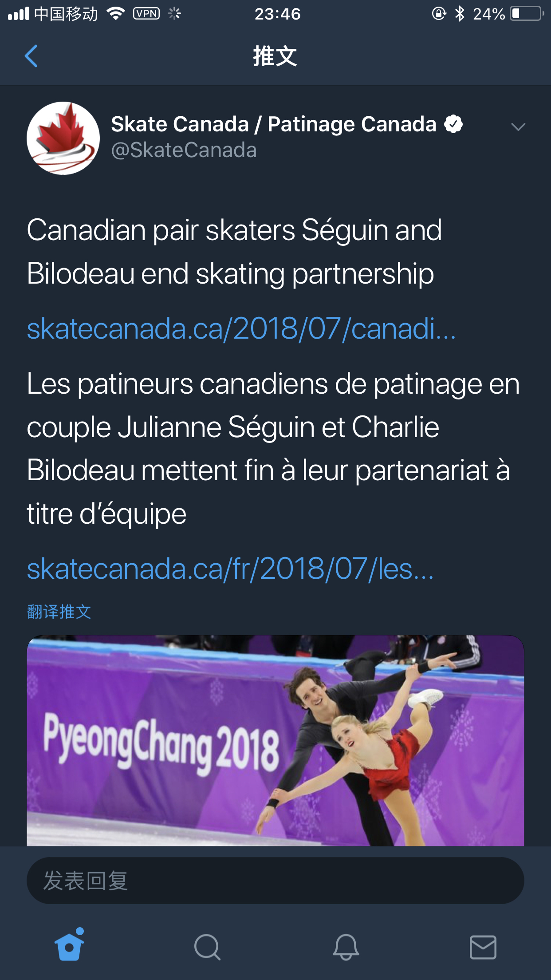This screenshot has height=980, width=551.
Task: Open the English skatecanada.ca article link
Action: [x=241, y=329]
